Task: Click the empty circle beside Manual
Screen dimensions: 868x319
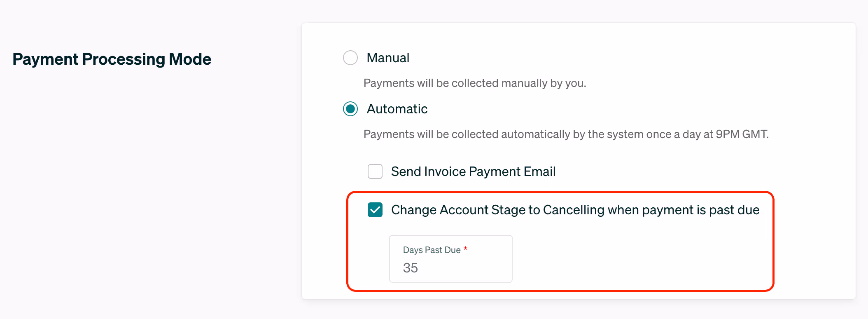Action: (x=350, y=58)
